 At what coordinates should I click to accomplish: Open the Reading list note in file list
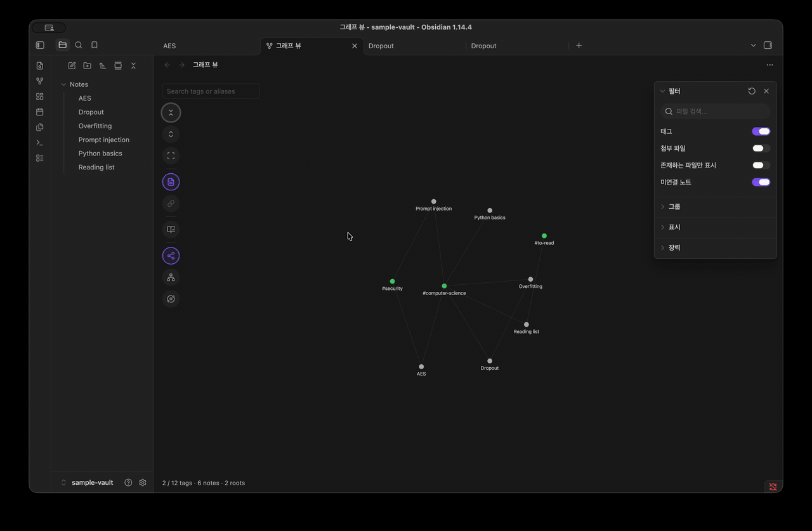tap(96, 167)
